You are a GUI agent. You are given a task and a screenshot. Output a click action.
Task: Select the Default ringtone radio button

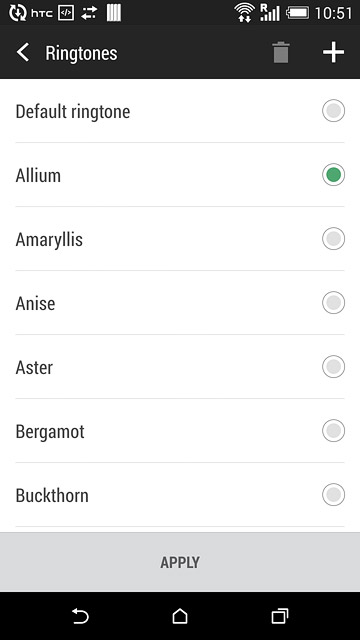coord(333,111)
